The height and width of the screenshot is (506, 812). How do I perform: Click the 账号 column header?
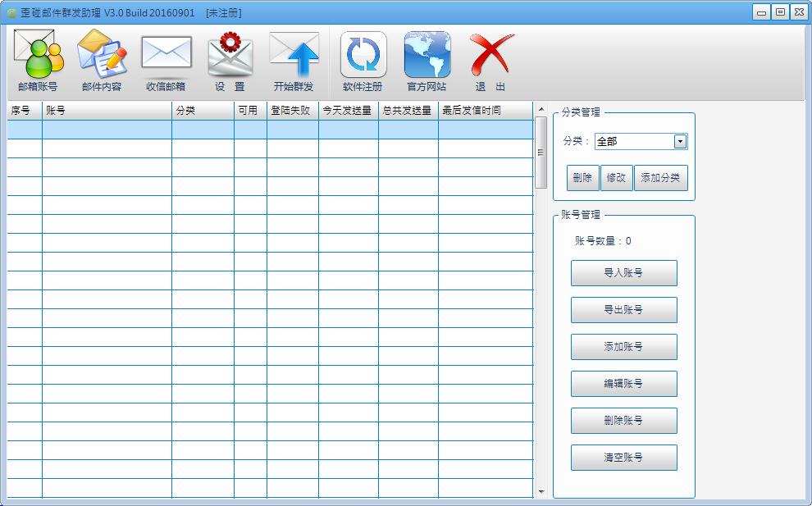click(107, 111)
